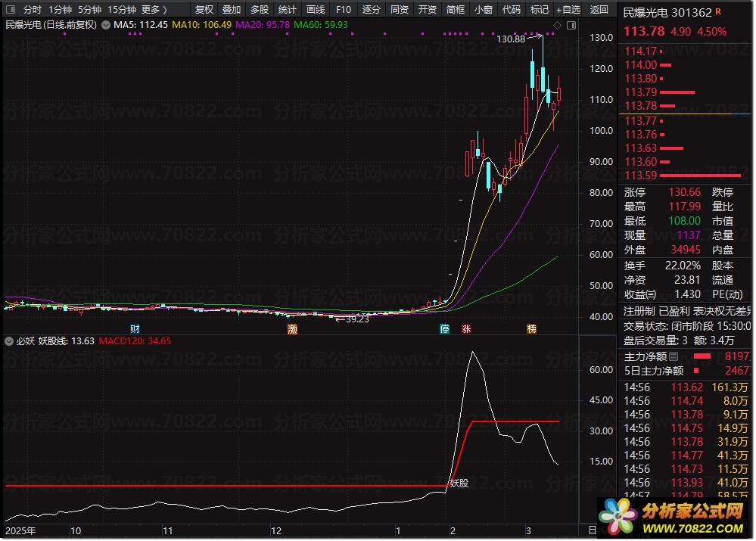Open main chart indicator dropdown arrow

tap(106, 25)
